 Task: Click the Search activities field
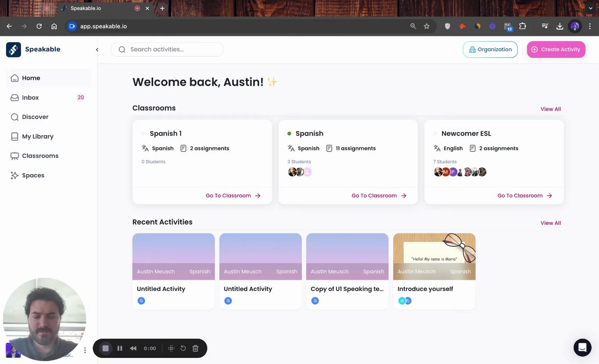(167, 50)
